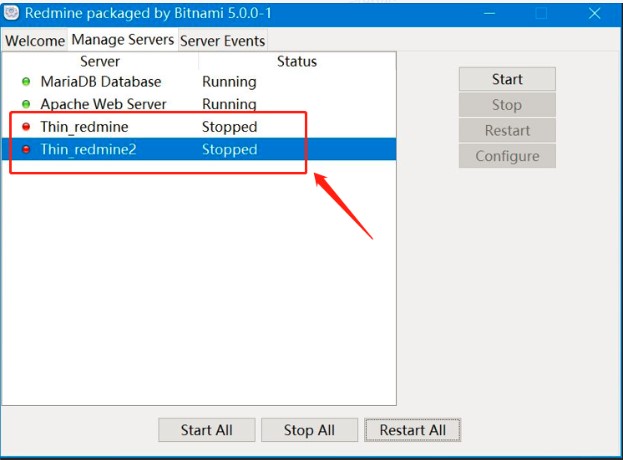This screenshot has height=460, width=623.
Task: Switch to the Welcome tab
Action: (35, 41)
